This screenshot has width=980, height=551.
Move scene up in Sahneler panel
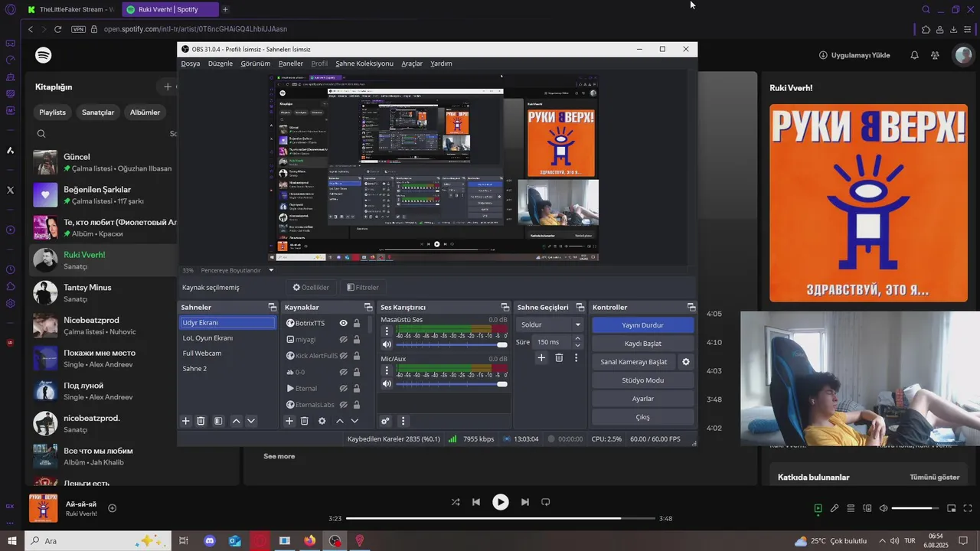click(x=236, y=421)
